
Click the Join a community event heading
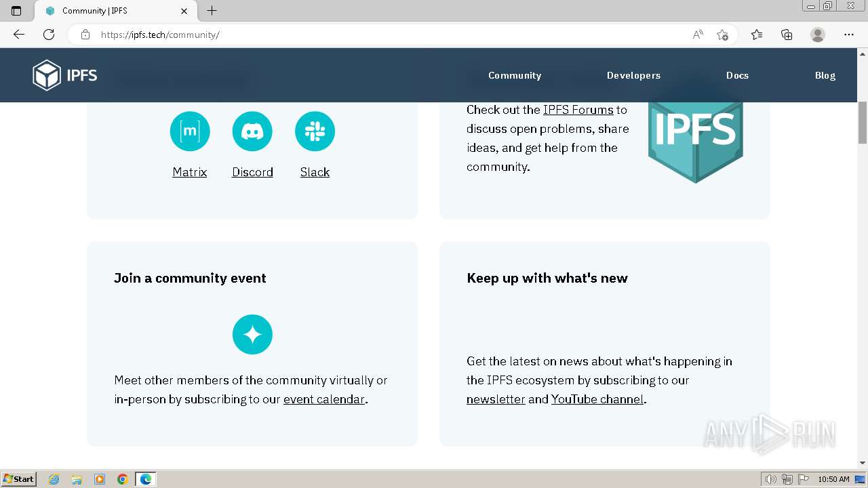click(x=190, y=278)
